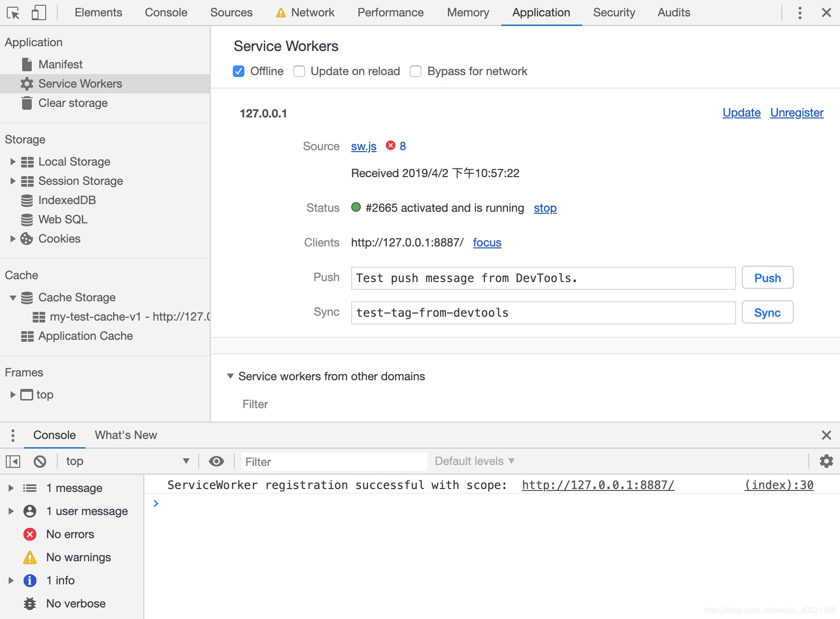Screen dimensions: 840x619
Task: Click the Push button
Action: point(767,278)
